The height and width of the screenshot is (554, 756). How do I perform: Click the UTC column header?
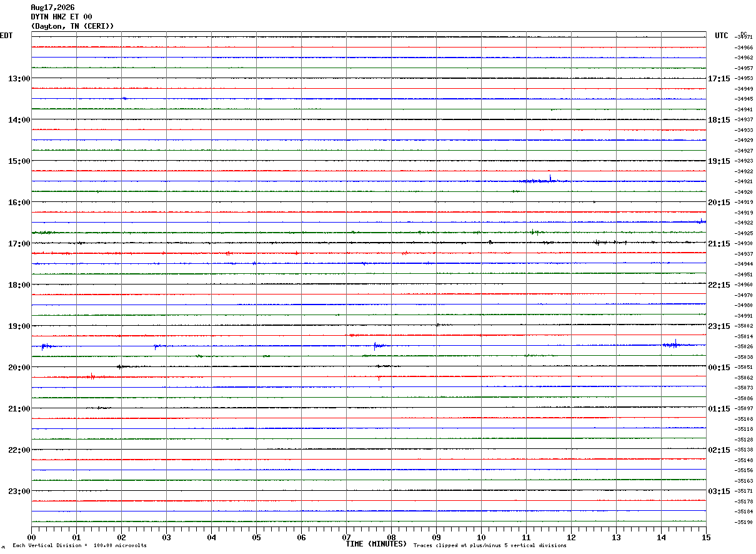(722, 36)
